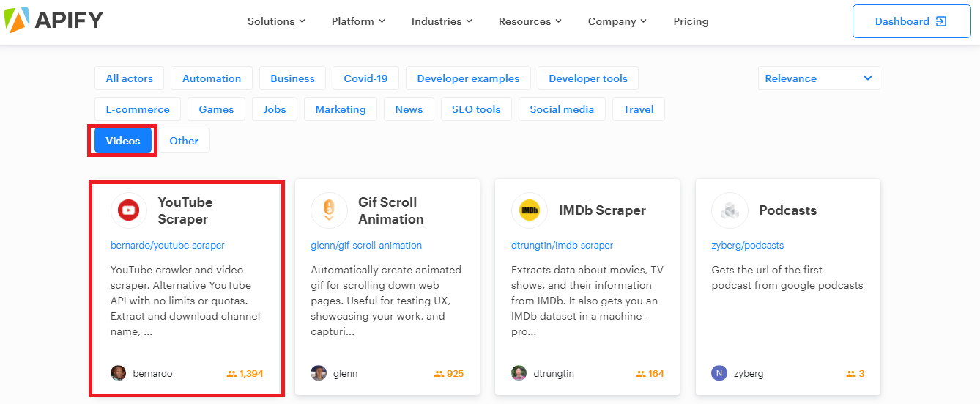Click the user count 1,394

click(x=251, y=374)
